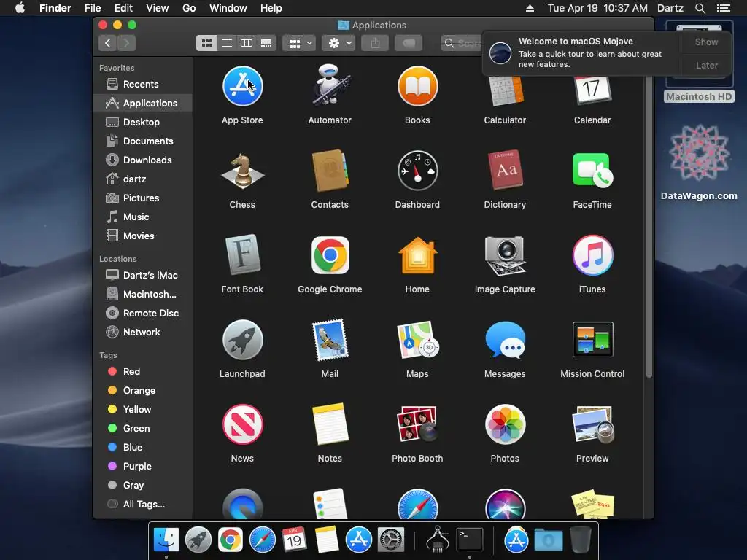Open the FaceTime app icon
The width and height of the screenshot is (747, 560).
(592, 171)
